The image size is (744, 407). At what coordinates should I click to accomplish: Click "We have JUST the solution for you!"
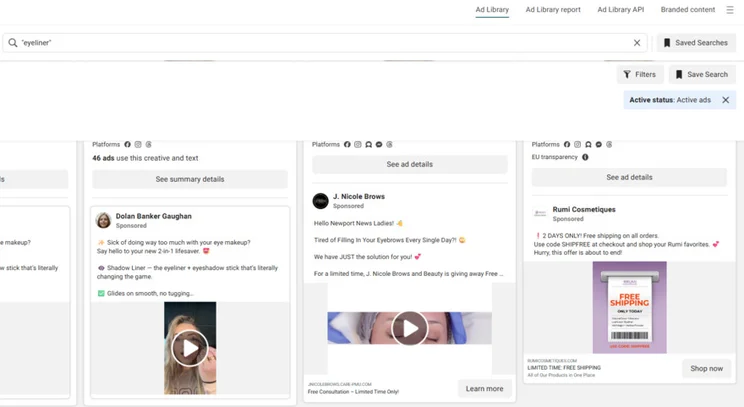click(x=363, y=257)
